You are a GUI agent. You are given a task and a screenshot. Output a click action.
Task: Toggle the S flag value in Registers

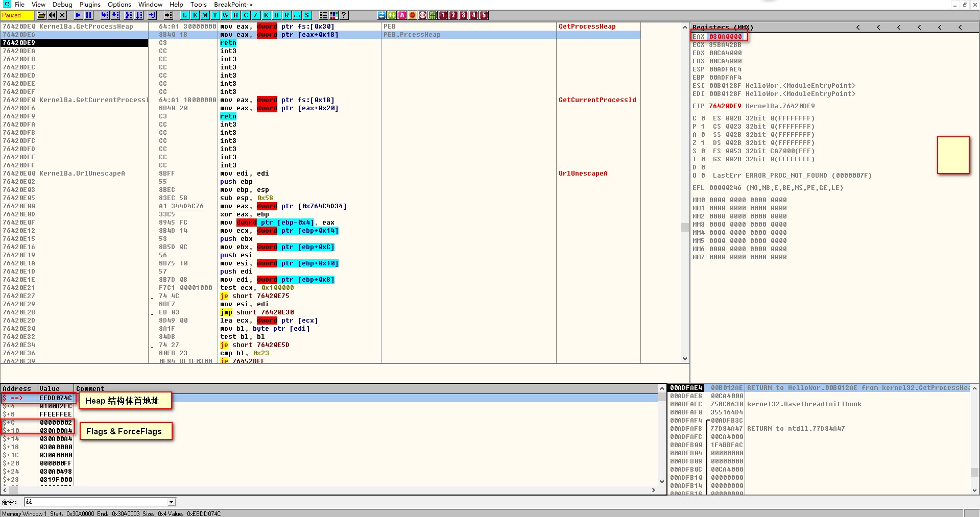(x=703, y=151)
